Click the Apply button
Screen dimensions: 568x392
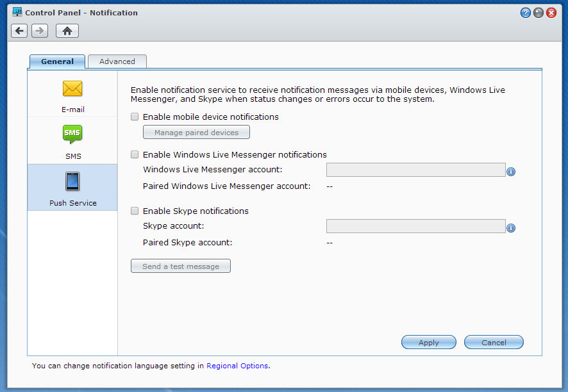tap(428, 343)
